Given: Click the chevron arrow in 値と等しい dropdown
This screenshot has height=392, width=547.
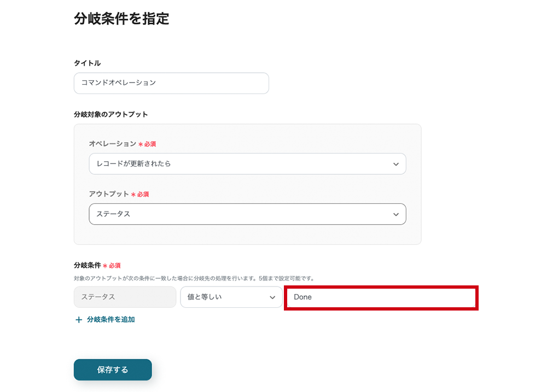Looking at the screenshot, I should coord(272,297).
